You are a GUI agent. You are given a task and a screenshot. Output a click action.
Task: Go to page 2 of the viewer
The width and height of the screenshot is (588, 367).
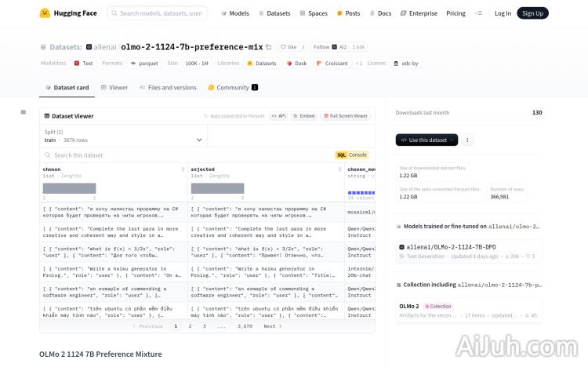point(191,326)
